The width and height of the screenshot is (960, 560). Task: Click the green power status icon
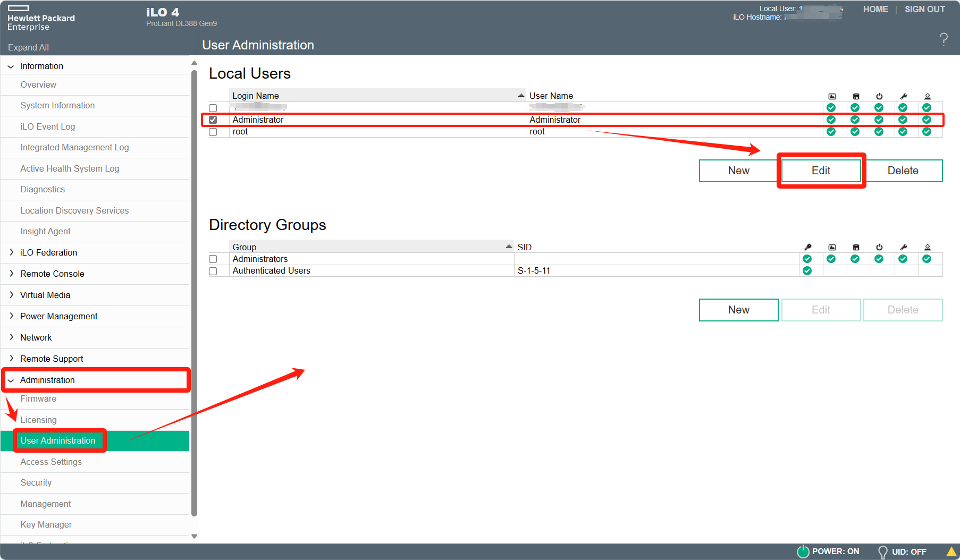(x=803, y=551)
